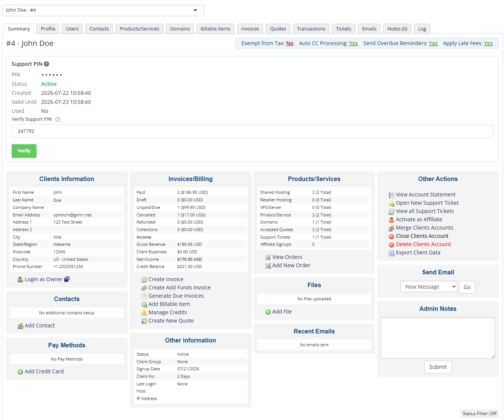Screen dimensions: 504x420
Task: Click the Support PIN help icon
Action: (x=46, y=64)
